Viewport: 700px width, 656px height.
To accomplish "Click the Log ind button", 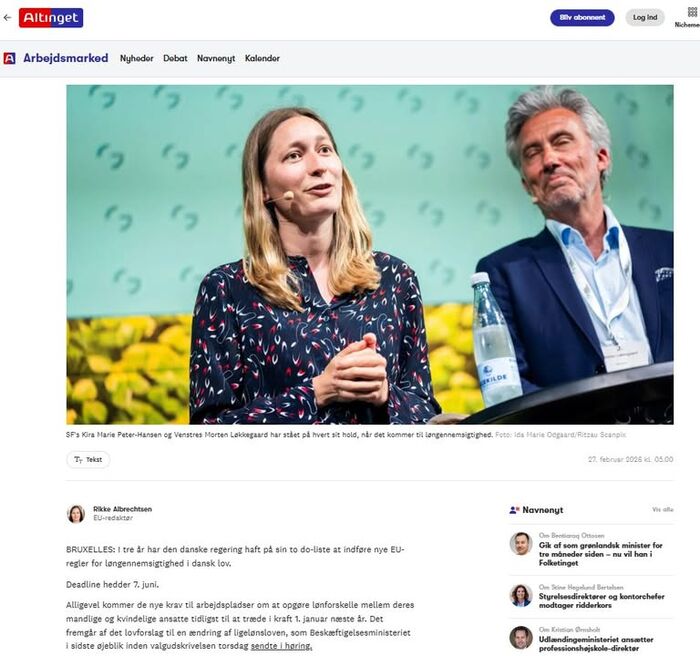I will (x=645, y=17).
